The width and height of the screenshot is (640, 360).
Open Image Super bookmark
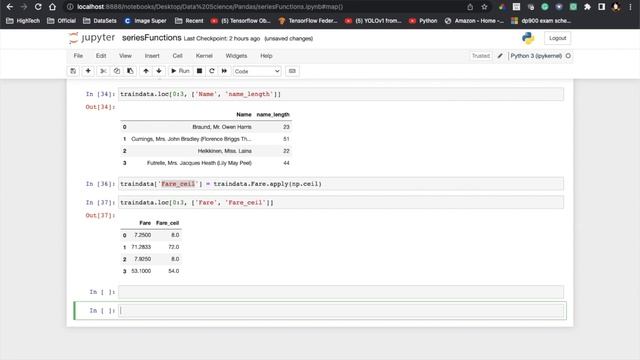[x=145, y=21]
